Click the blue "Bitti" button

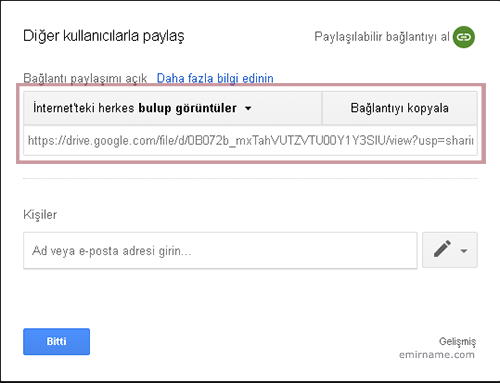(x=56, y=341)
